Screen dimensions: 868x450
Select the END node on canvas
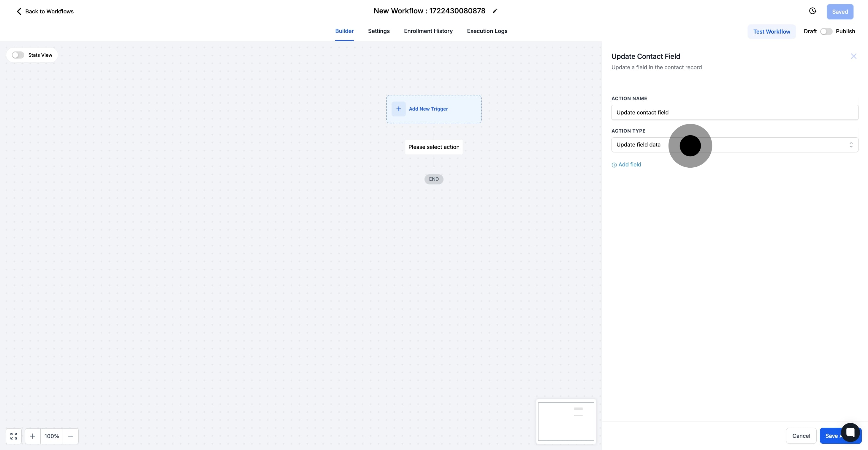click(x=434, y=179)
